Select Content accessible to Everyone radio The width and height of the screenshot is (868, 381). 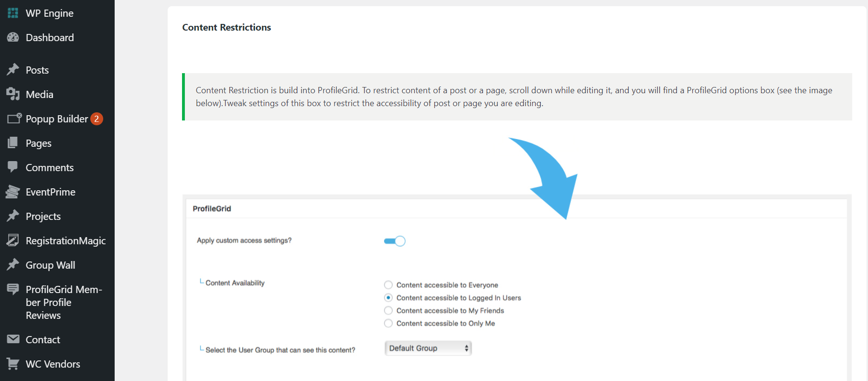(x=388, y=285)
